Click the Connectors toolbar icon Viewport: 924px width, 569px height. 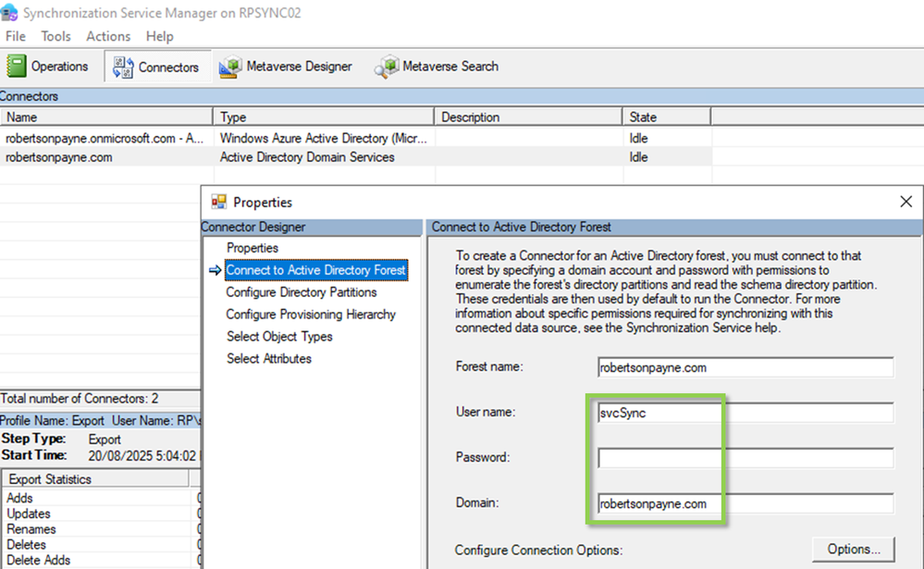click(123, 68)
